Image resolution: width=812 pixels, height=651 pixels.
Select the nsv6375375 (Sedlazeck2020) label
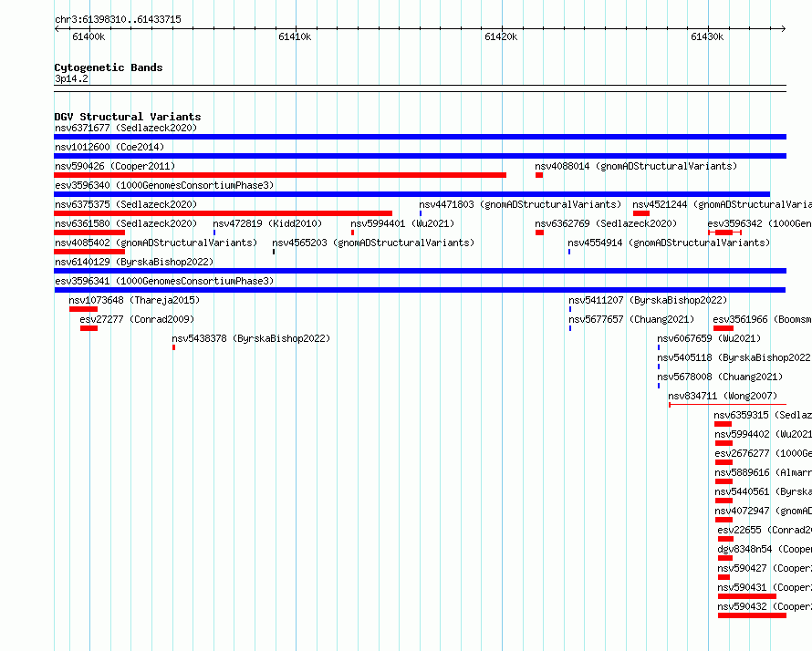click(x=126, y=204)
